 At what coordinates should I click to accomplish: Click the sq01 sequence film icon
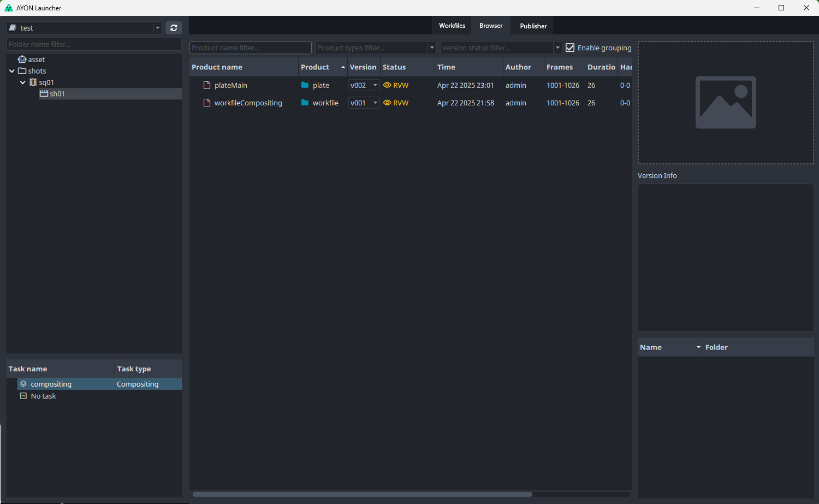(x=33, y=82)
